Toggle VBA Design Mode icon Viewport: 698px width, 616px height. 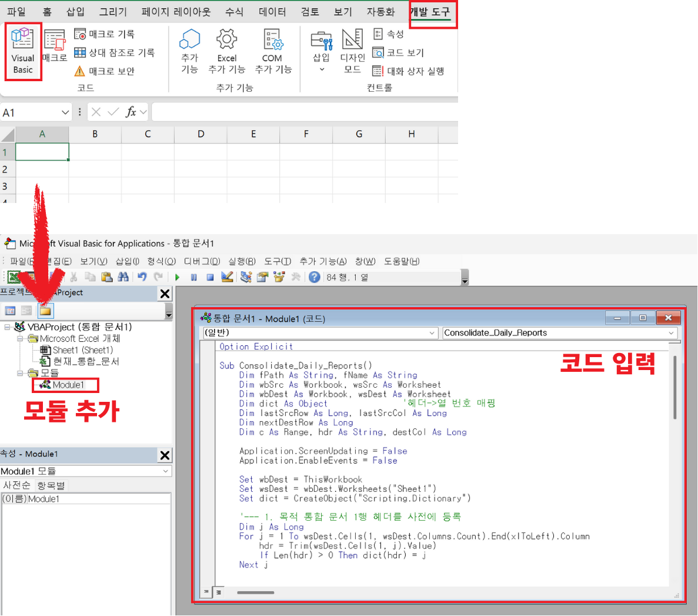pos(227,278)
